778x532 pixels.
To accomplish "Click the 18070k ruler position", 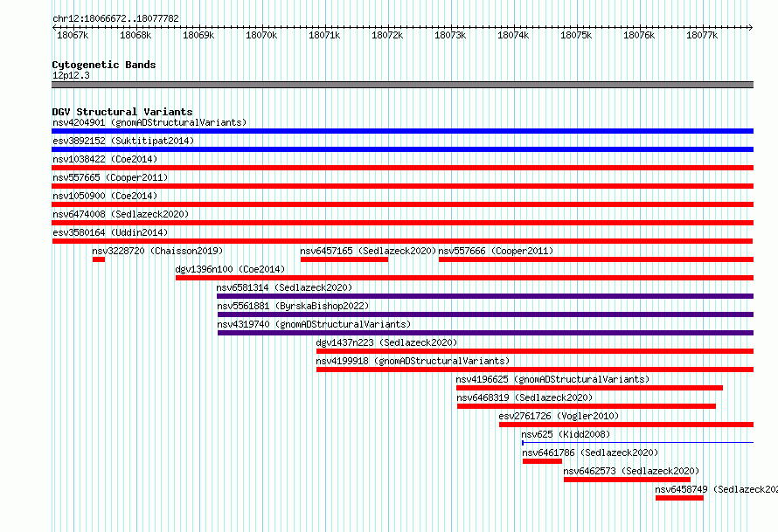I will coord(261,35).
